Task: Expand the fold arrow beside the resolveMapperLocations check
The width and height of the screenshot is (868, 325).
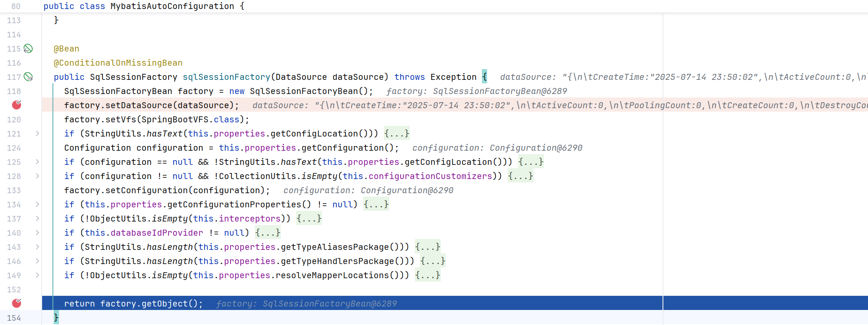Action: (37, 275)
